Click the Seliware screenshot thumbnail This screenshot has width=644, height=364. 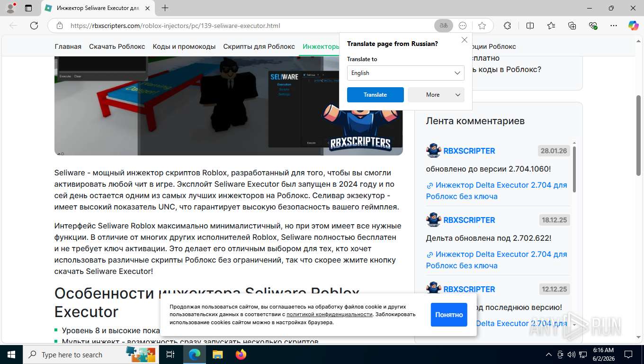[228, 106]
